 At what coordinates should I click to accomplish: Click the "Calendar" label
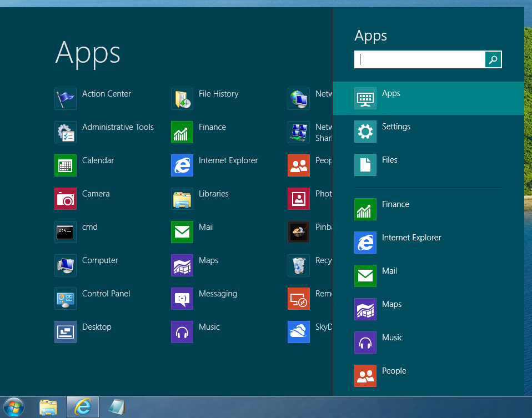click(98, 160)
